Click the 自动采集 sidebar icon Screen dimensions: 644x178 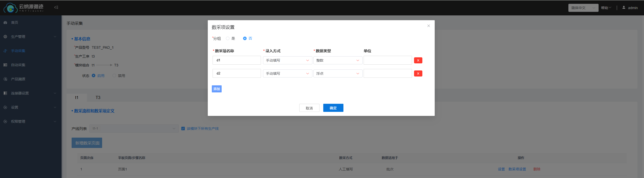5,65
